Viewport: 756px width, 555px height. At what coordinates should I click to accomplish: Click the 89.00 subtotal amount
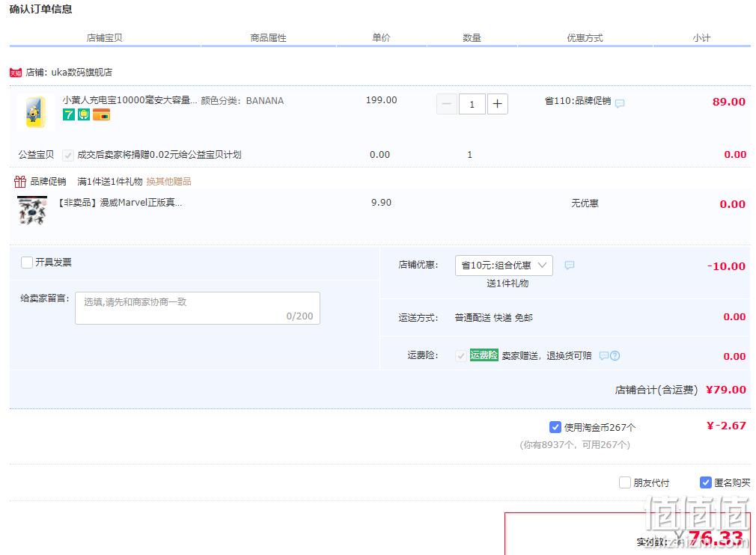[729, 102]
